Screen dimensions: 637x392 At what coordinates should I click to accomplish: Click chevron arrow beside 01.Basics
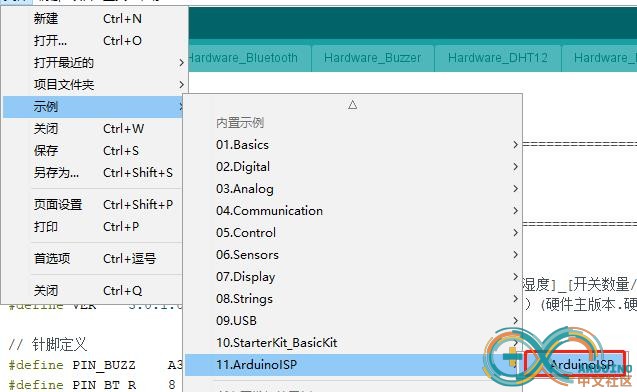[516, 145]
